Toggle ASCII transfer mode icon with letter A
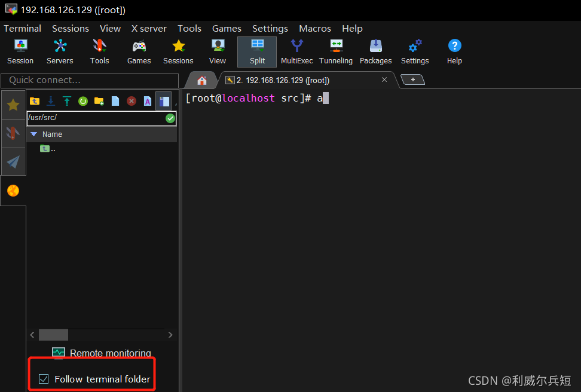Screen dimensions: 581x392 coord(148,101)
